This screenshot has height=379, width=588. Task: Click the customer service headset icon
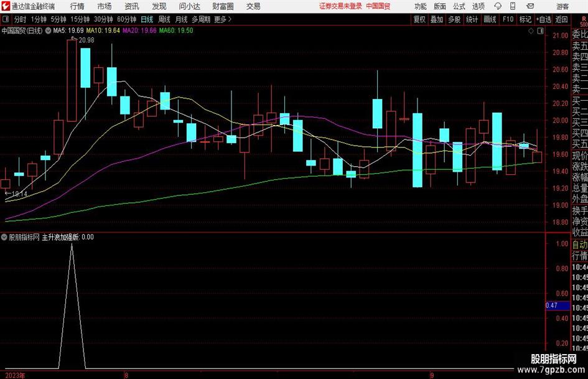(x=498, y=6)
